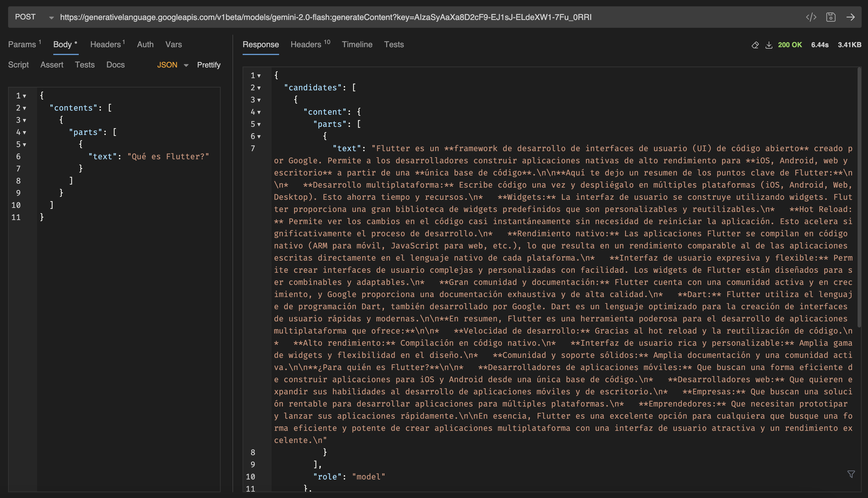
Task: Switch to the Script tab
Action: point(19,65)
